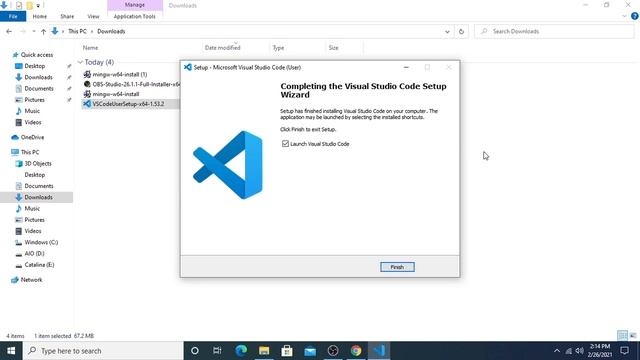
Task: Open Network in navigation pane
Action: 31,280
